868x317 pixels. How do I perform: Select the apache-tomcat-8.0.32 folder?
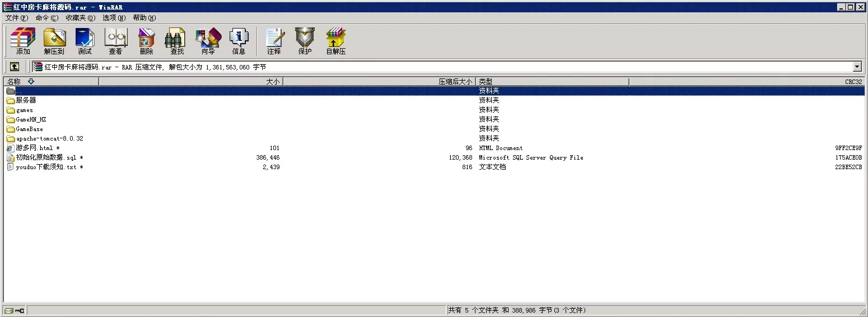click(x=49, y=138)
